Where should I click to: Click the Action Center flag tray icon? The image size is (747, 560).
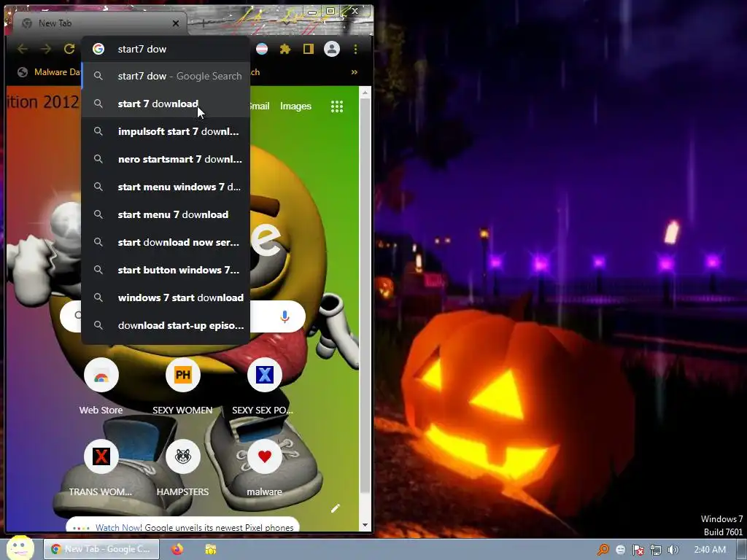(x=638, y=550)
